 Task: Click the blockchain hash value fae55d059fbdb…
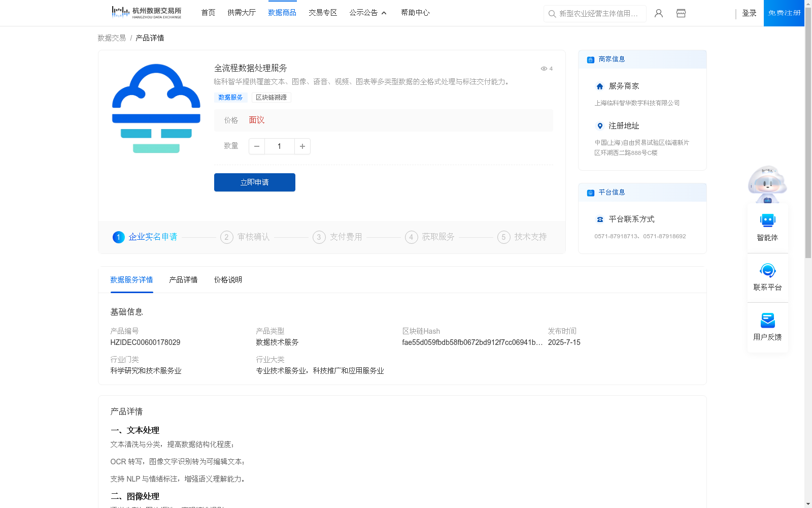pos(472,342)
